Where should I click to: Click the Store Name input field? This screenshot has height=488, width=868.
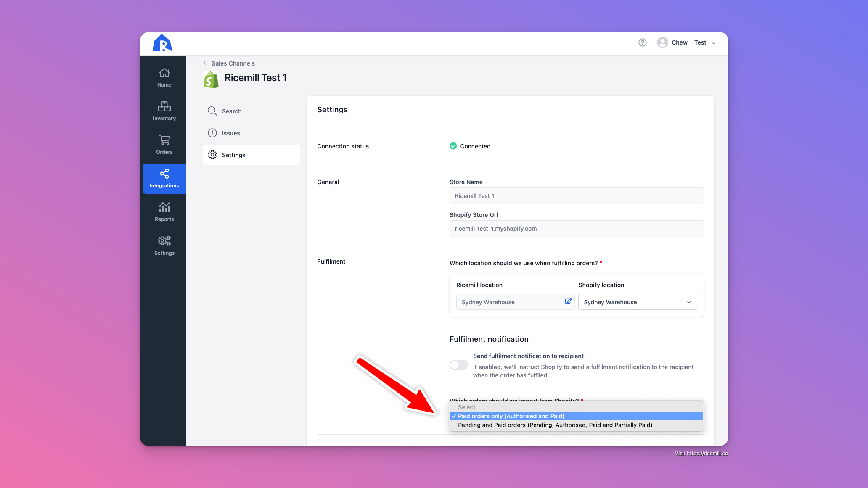[576, 196]
